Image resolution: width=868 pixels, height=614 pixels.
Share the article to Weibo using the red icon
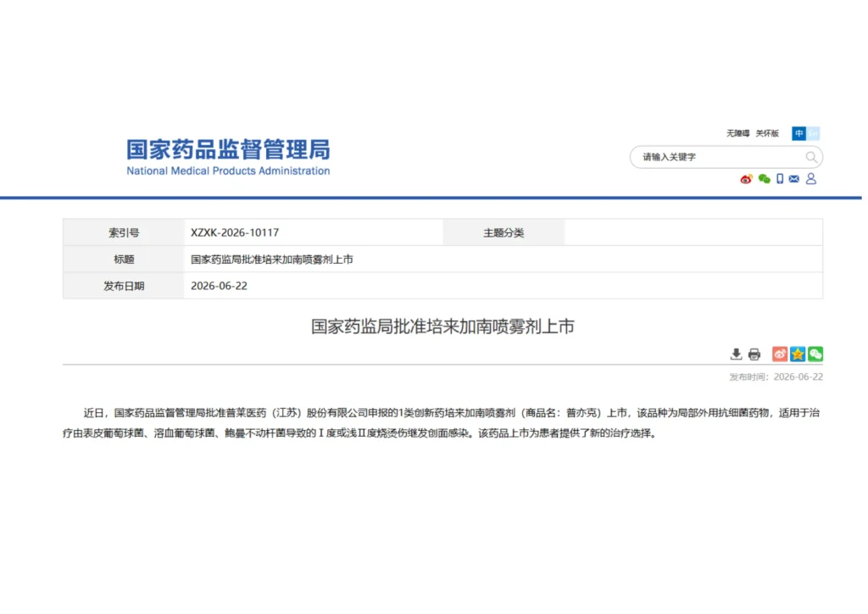pos(780,354)
